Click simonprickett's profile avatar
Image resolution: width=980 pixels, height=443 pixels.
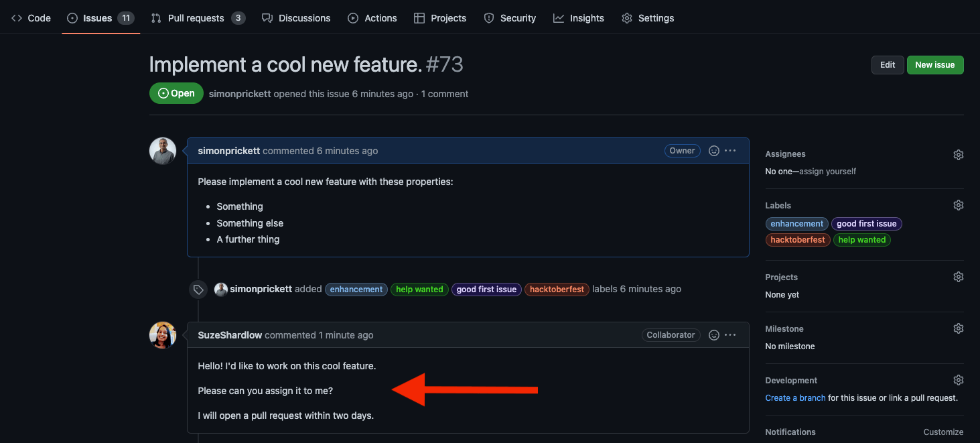(163, 151)
